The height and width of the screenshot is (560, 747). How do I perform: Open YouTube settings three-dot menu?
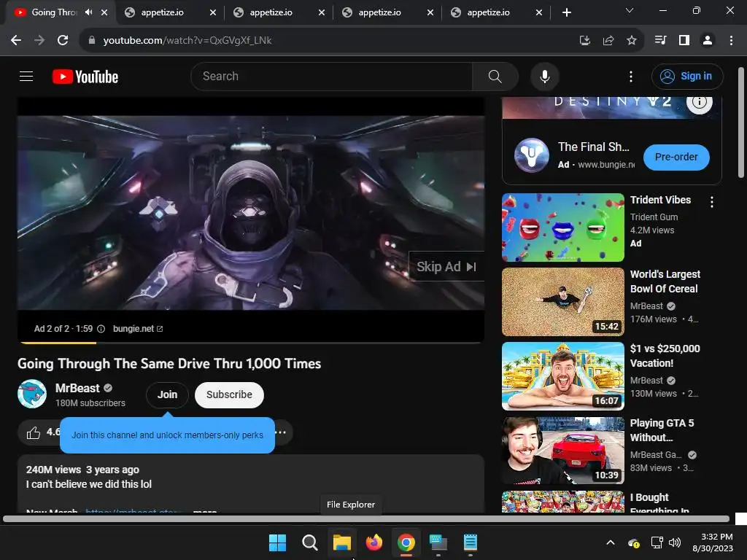[x=631, y=76]
